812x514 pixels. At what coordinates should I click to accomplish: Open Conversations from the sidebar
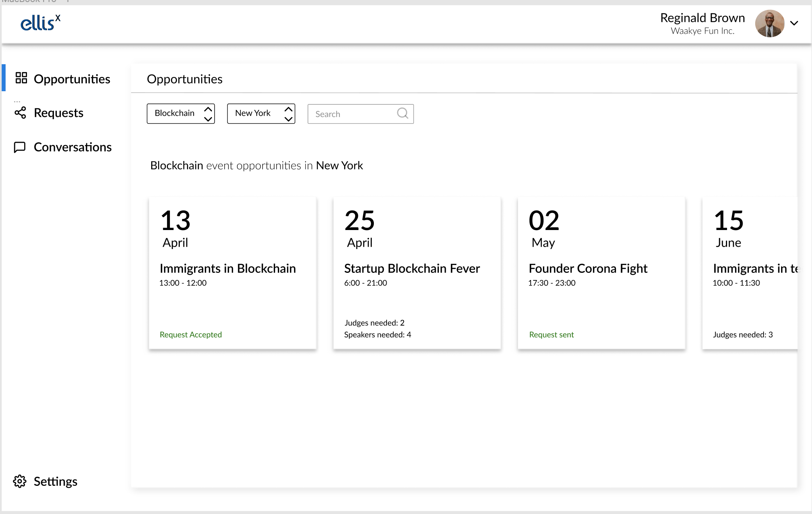[x=72, y=147]
